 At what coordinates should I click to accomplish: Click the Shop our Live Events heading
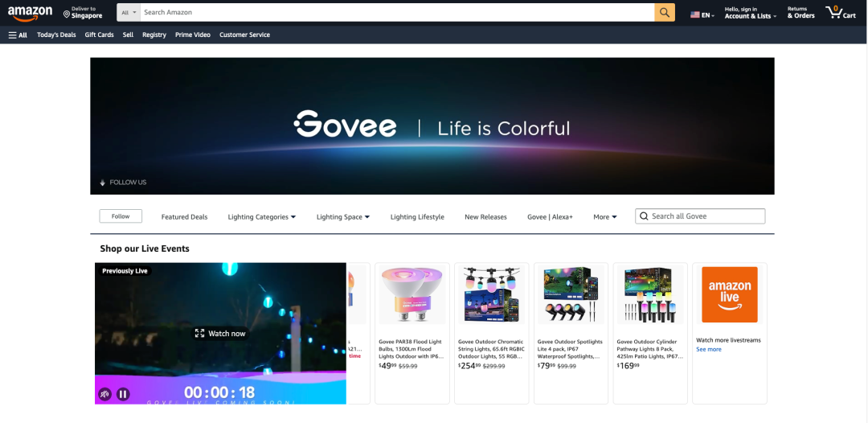(145, 248)
